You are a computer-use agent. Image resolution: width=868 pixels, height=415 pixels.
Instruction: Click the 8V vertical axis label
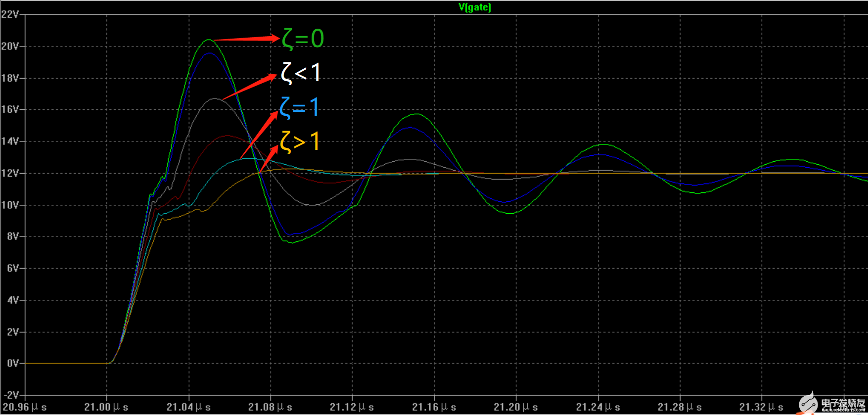(x=13, y=236)
